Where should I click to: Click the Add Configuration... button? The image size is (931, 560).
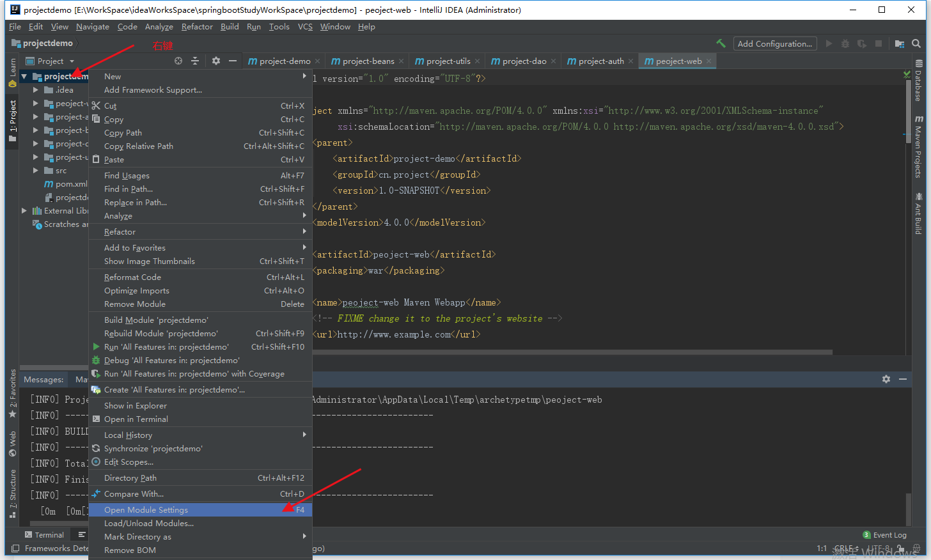coord(775,43)
